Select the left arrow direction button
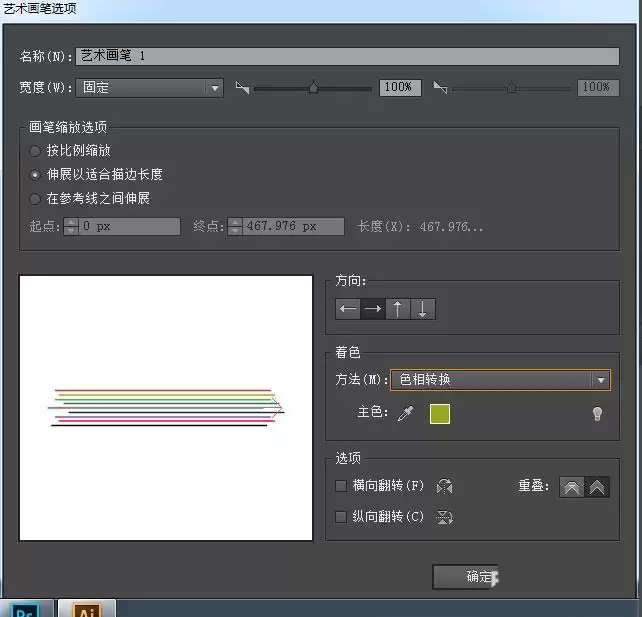Viewport: 642px width, 617px height. coord(348,309)
